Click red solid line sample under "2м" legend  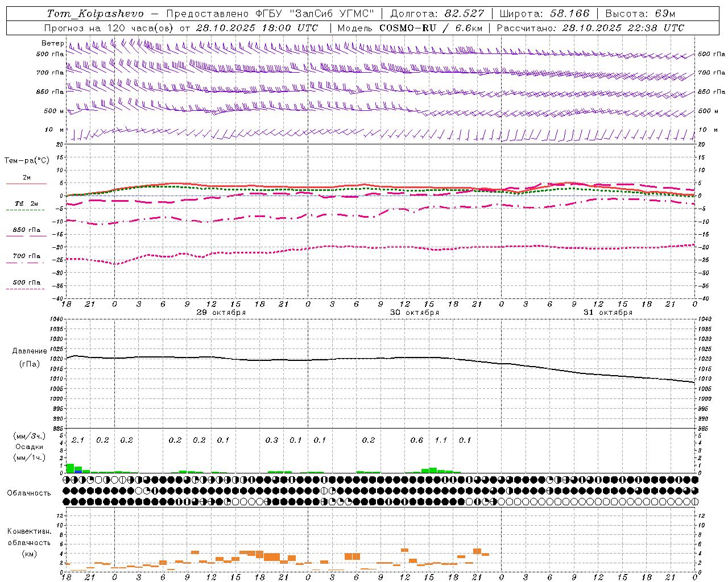pos(26,184)
